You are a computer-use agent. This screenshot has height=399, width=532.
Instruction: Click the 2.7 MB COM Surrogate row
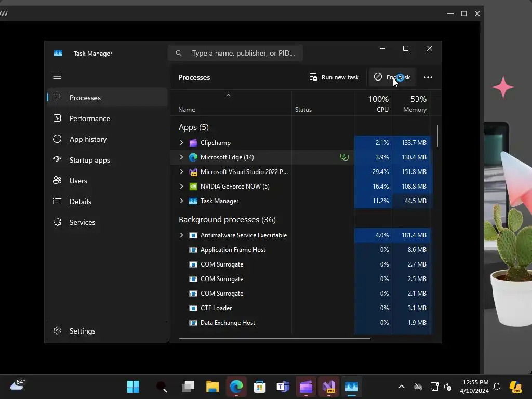coord(301,264)
